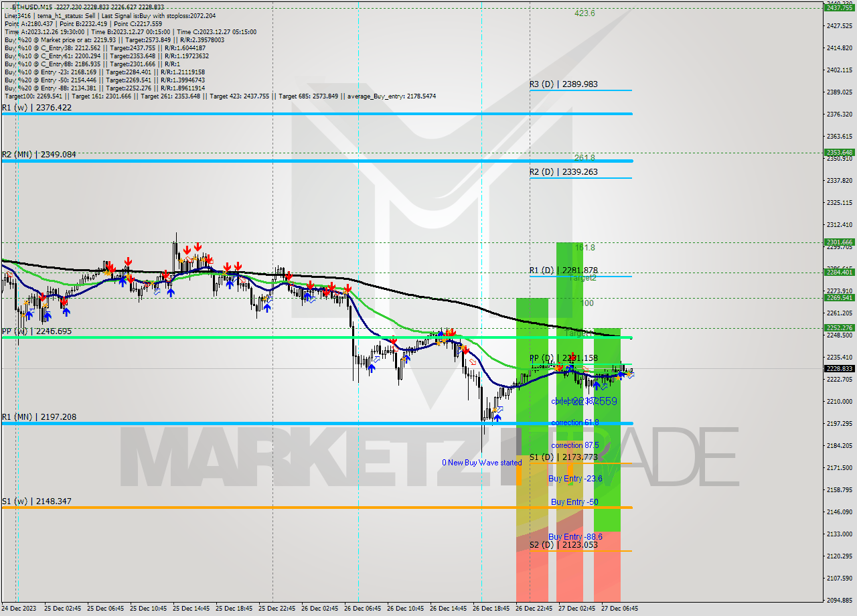Click the 2107.590 price axis value
Viewport: 857px width, 616px height.
(840, 579)
